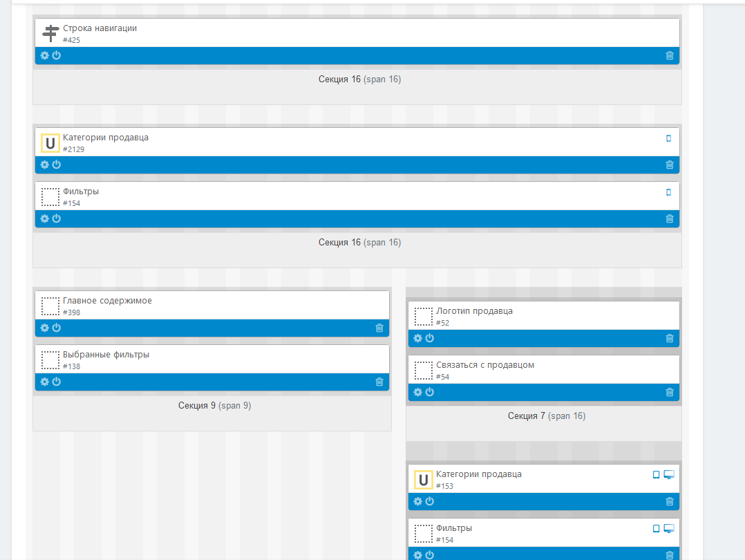
Task: Click Секция 16 label under Строка навигации block
Action: point(359,80)
